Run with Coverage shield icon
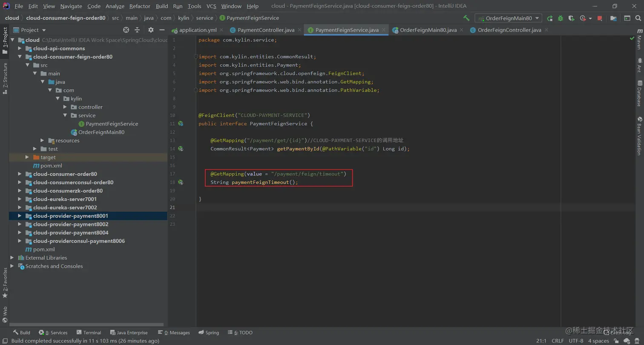This screenshot has height=345, width=644. pos(571,18)
